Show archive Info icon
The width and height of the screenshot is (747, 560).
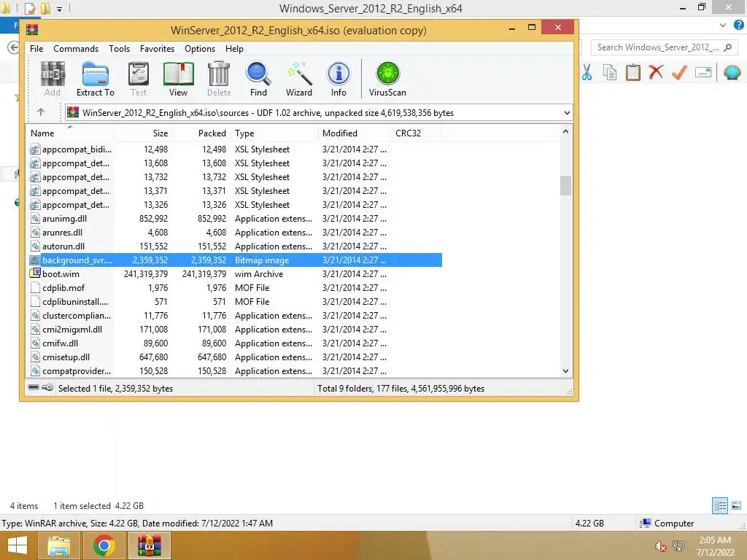[x=338, y=79]
